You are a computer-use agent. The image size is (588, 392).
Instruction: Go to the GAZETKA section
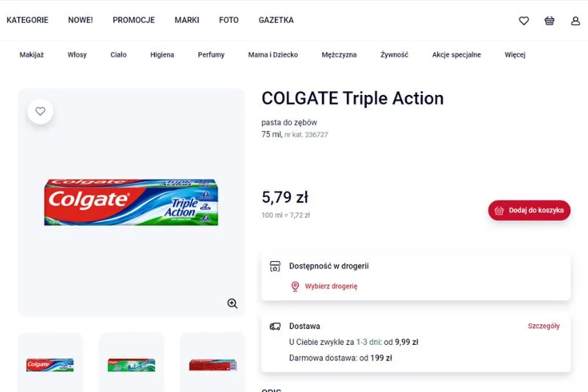(276, 21)
